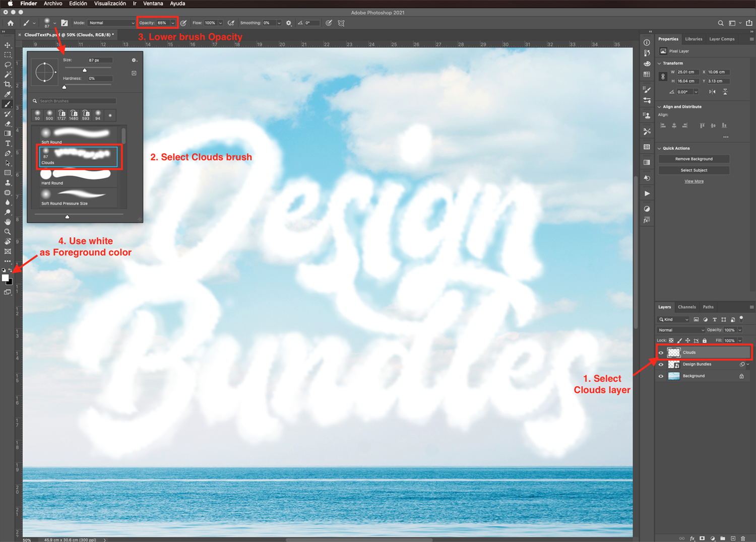The height and width of the screenshot is (542, 756).
Task: Open the Archivo menu
Action: [x=53, y=4]
